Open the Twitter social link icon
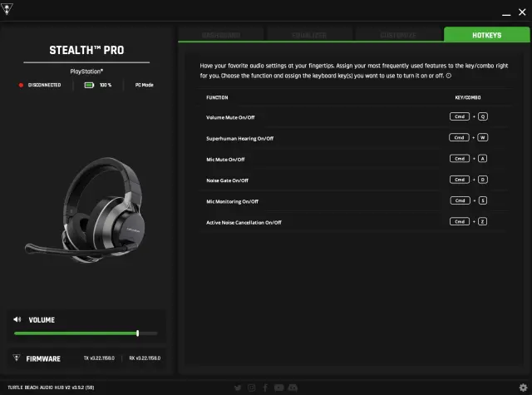The height and width of the screenshot is (395, 532). (x=239, y=388)
